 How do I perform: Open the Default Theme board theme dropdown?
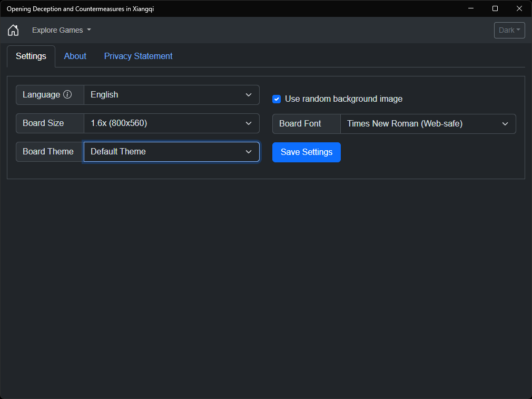[172, 152]
